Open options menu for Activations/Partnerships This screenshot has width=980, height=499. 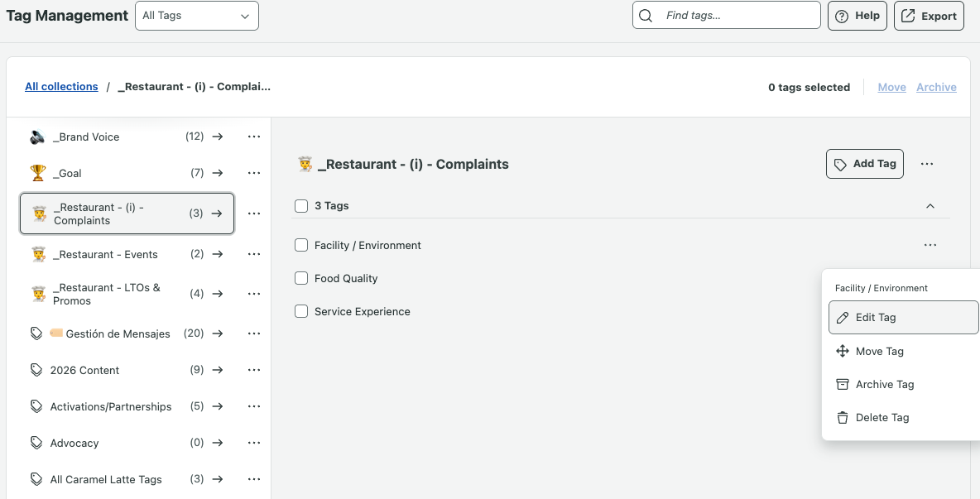[254, 406]
